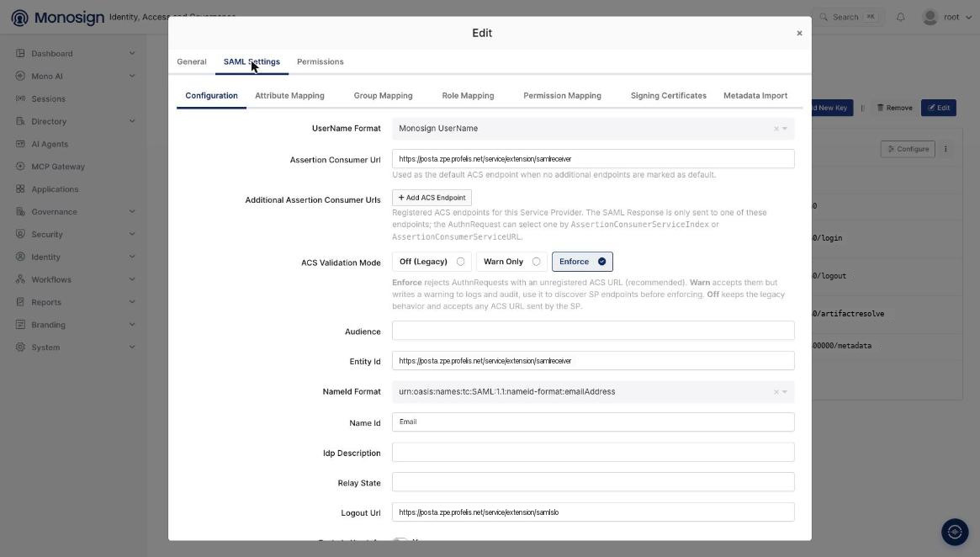
Task: Open the Metadata Import sub-tab
Action: (755, 96)
